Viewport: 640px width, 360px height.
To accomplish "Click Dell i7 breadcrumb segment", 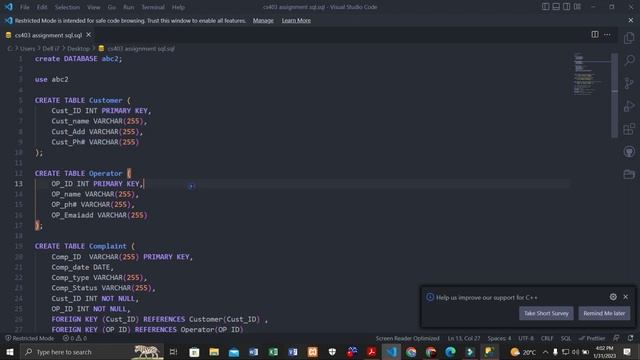I will [x=51, y=49].
